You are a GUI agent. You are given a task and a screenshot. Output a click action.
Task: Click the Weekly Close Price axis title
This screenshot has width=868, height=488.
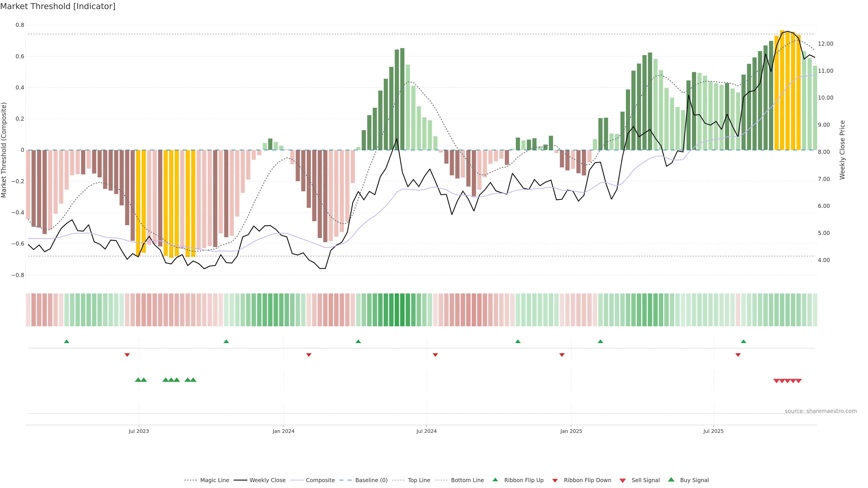pos(842,150)
